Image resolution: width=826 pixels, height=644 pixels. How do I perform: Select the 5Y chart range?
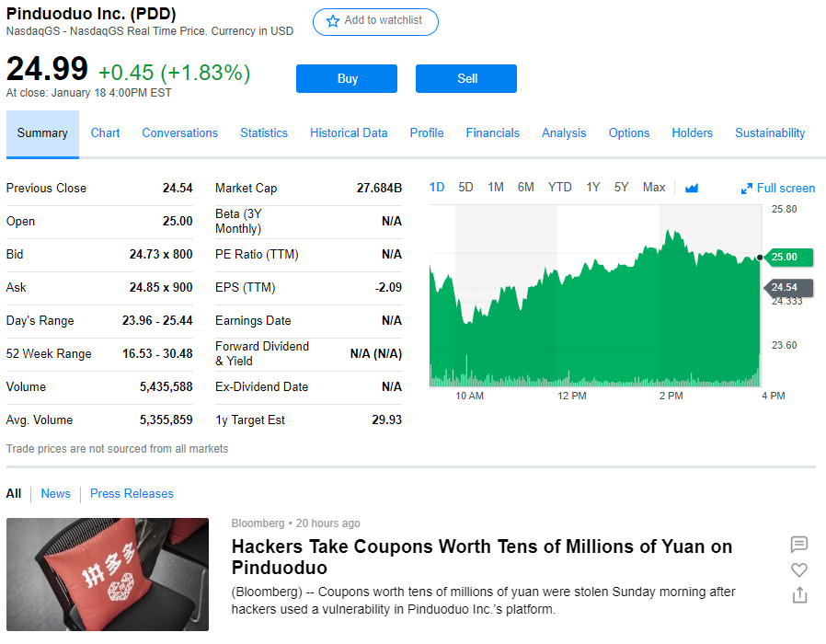[x=621, y=188]
